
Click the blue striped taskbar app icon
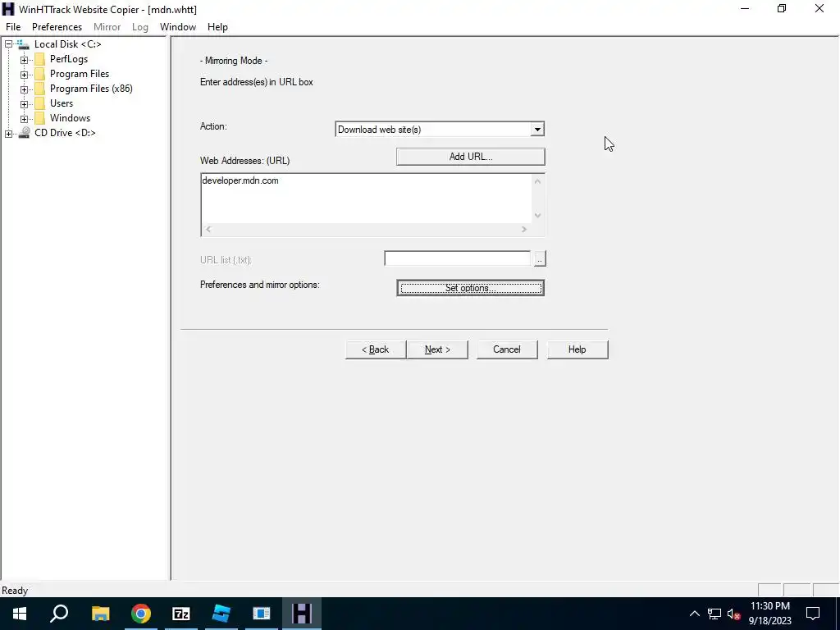(221, 614)
